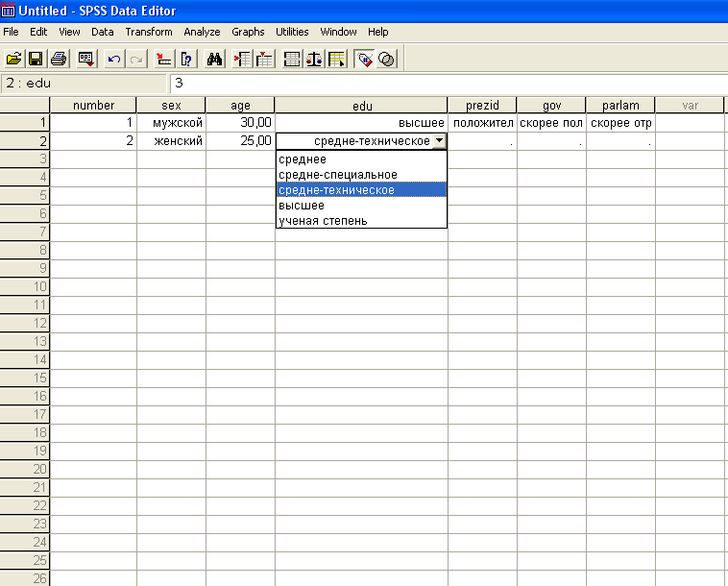Click cell 'мужской' in sex column
The image size is (728, 586).
click(x=171, y=123)
